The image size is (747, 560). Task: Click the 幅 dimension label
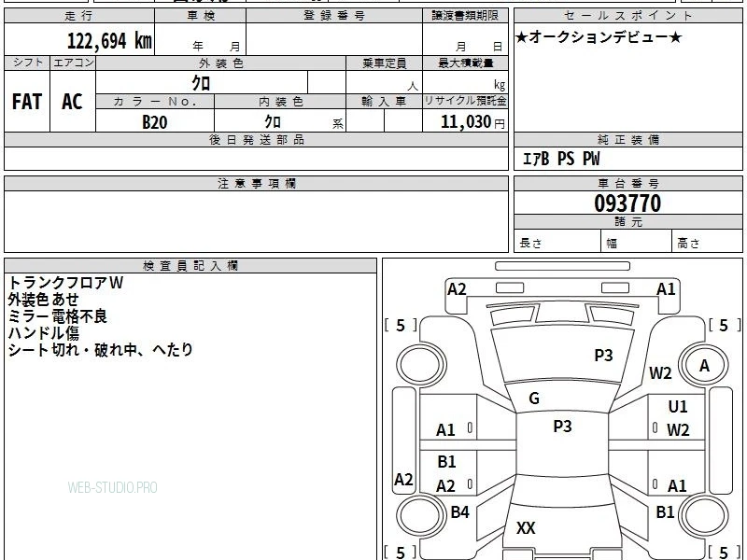[612, 244]
